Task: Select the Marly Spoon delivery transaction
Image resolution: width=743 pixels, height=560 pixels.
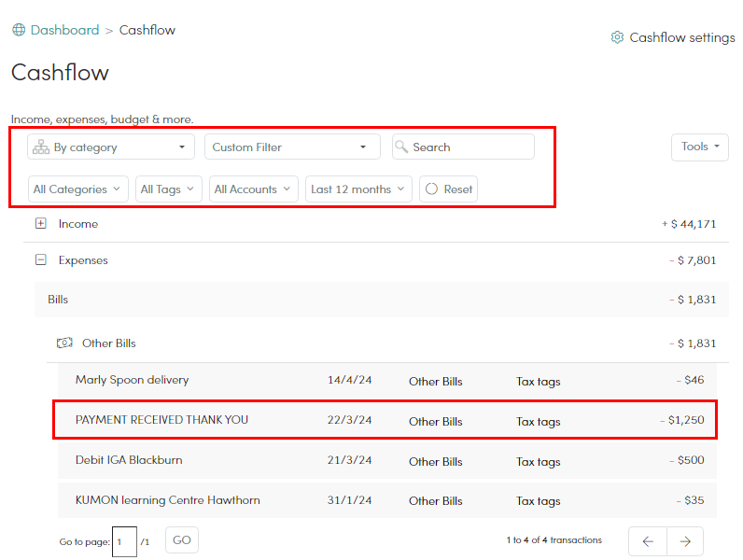Action: tap(132, 380)
